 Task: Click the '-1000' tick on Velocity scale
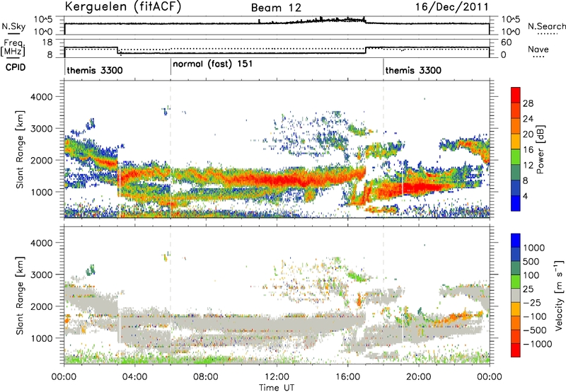pyautogui.click(x=538, y=344)
